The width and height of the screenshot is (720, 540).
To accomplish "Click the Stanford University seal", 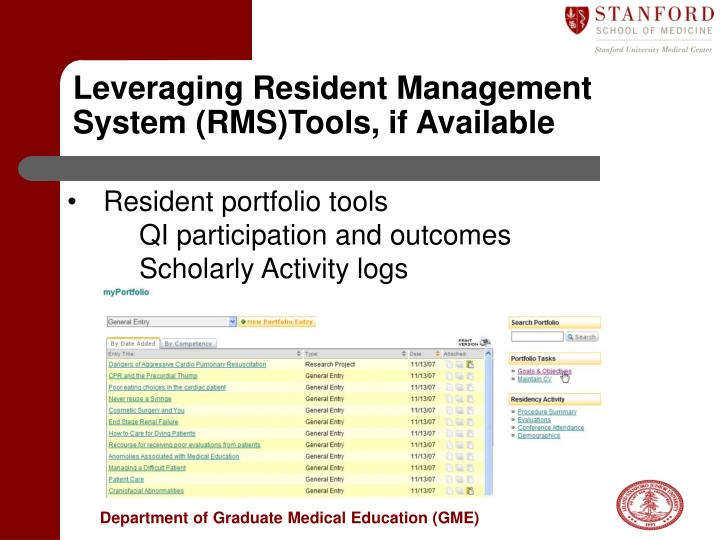I will pyautogui.click(x=649, y=505).
